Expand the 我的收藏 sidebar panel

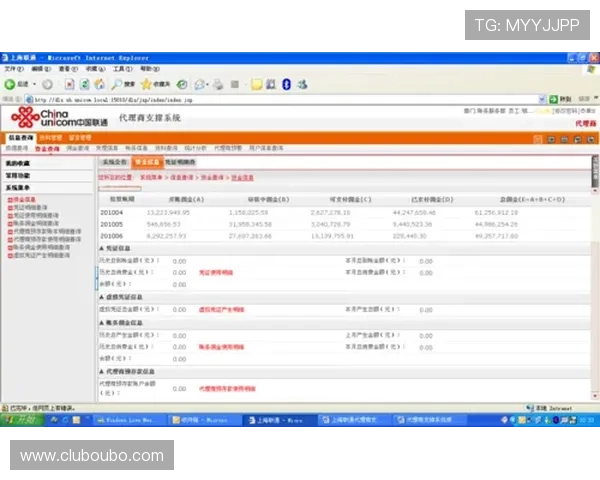pyautogui.click(x=18, y=162)
